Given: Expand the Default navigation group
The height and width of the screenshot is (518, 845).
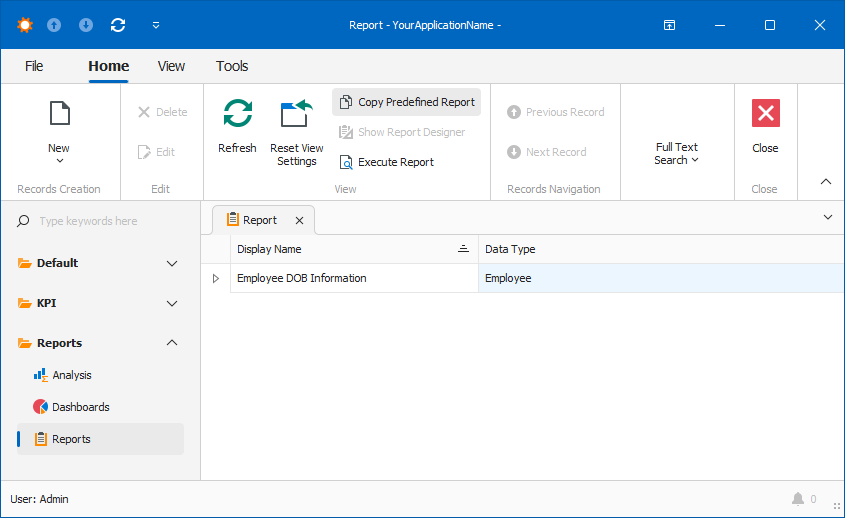Looking at the screenshot, I should click(x=172, y=264).
